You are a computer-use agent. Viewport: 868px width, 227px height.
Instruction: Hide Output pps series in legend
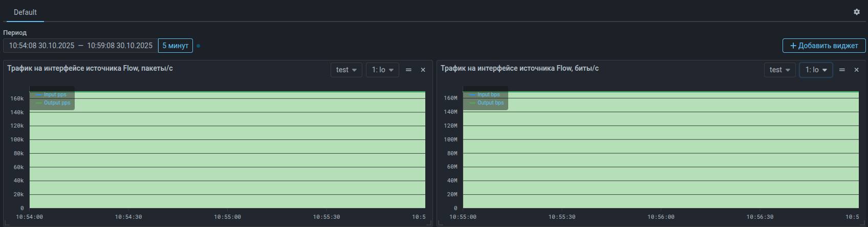[56, 103]
